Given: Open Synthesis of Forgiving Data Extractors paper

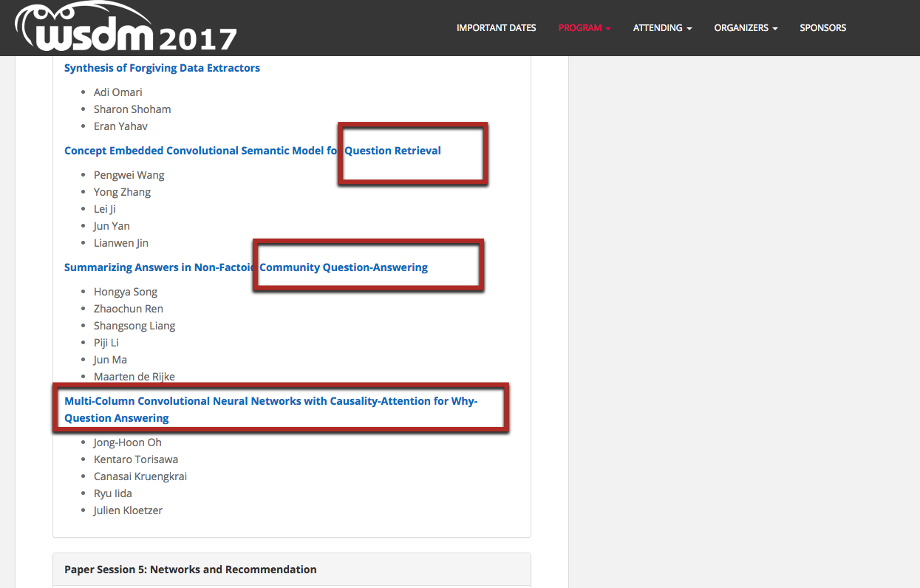Looking at the screenshot, I should pyautogui.click(x=162, y=68).
